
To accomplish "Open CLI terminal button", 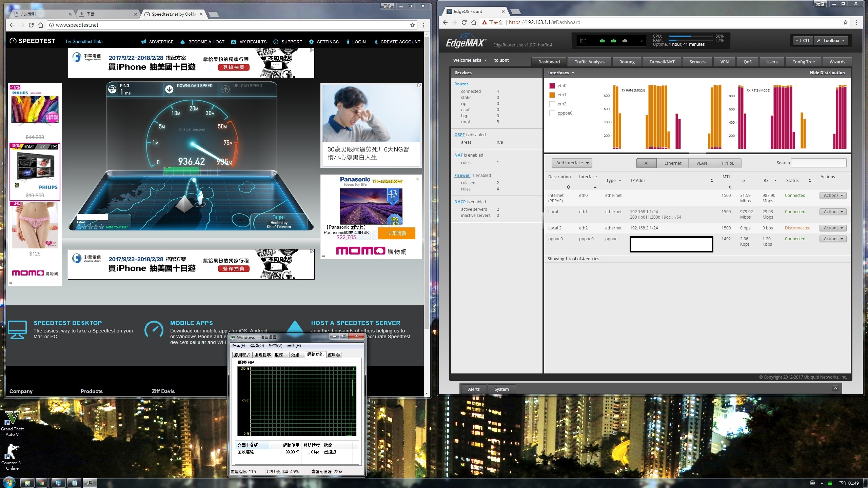I will click(802, 41).
